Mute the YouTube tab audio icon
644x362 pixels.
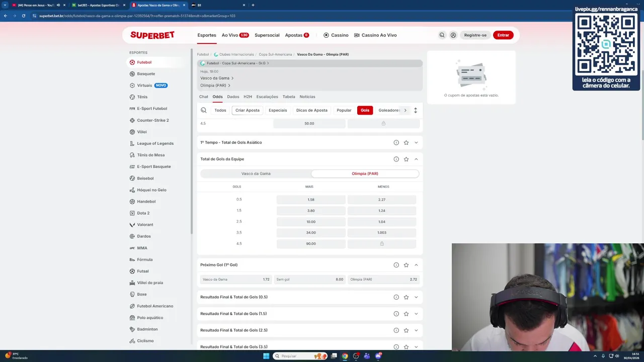coord(58,5)
